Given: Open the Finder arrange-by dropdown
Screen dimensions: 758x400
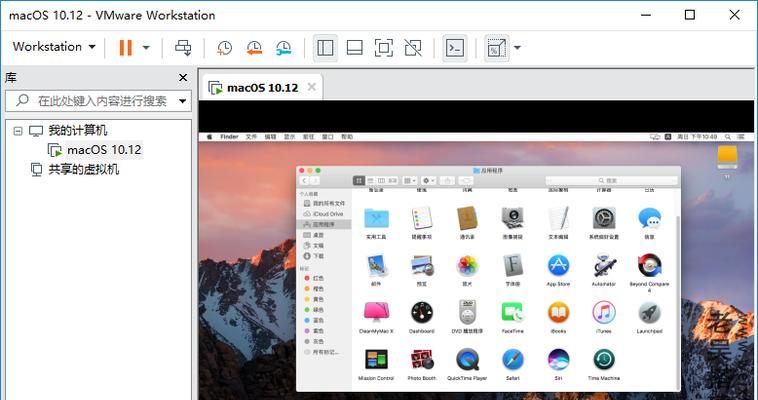Looking at the screenshot, I should coord(410,180).
